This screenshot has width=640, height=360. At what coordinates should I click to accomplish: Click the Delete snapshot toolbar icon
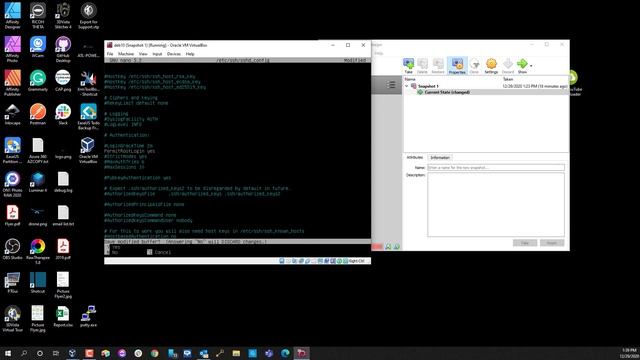(422, 65)
